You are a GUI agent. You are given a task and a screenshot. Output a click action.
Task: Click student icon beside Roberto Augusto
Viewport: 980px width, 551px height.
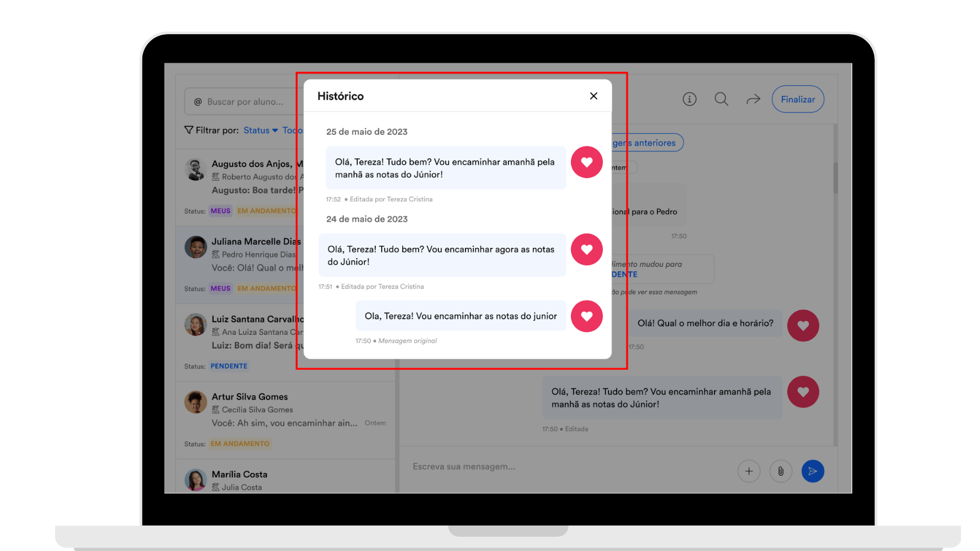215,177
